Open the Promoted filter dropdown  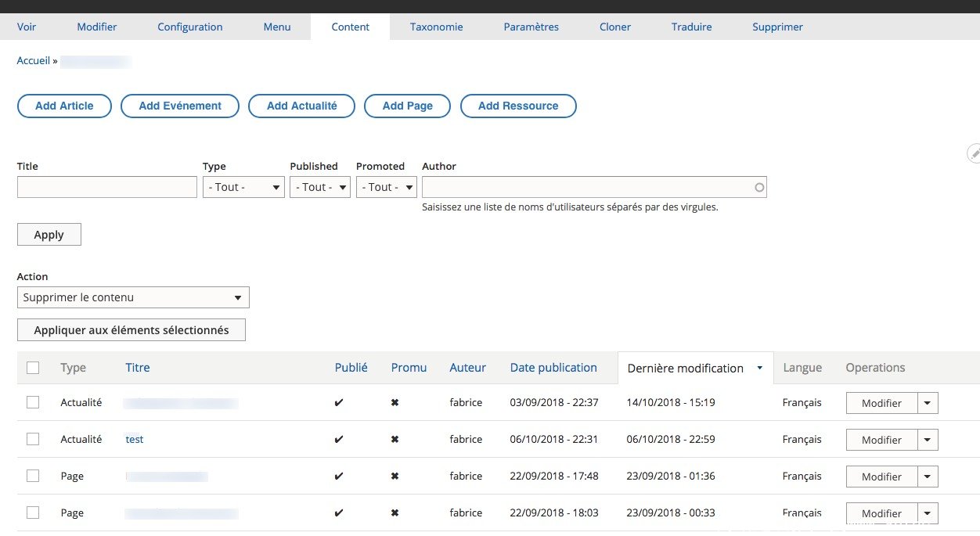coord(387,187)
